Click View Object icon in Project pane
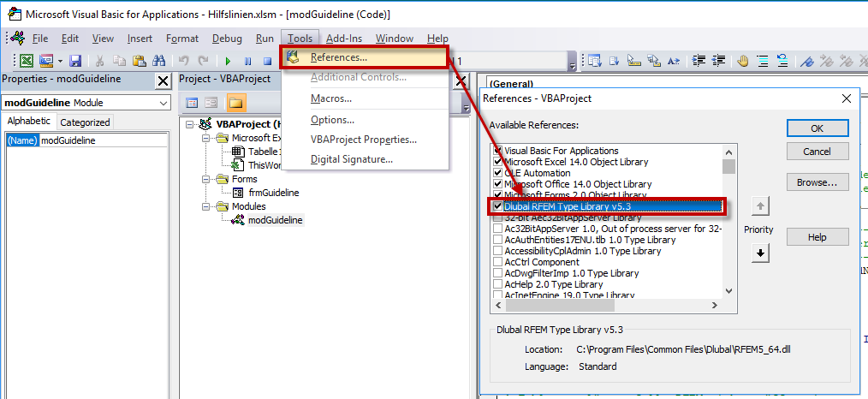 211,103
